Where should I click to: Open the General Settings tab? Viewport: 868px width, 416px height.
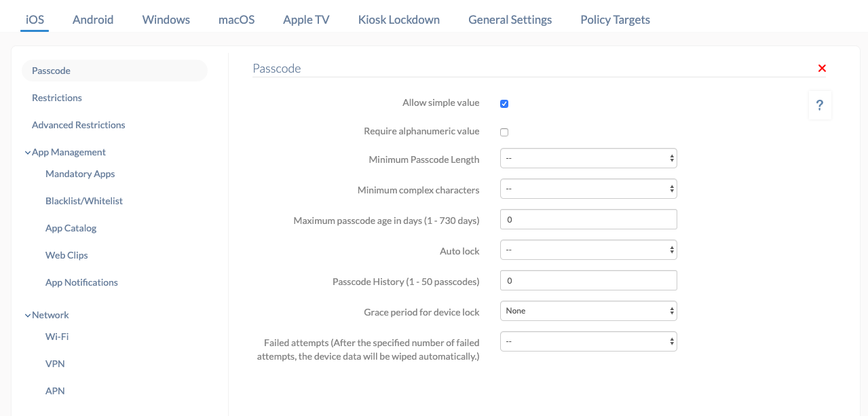tap(510, 20)
